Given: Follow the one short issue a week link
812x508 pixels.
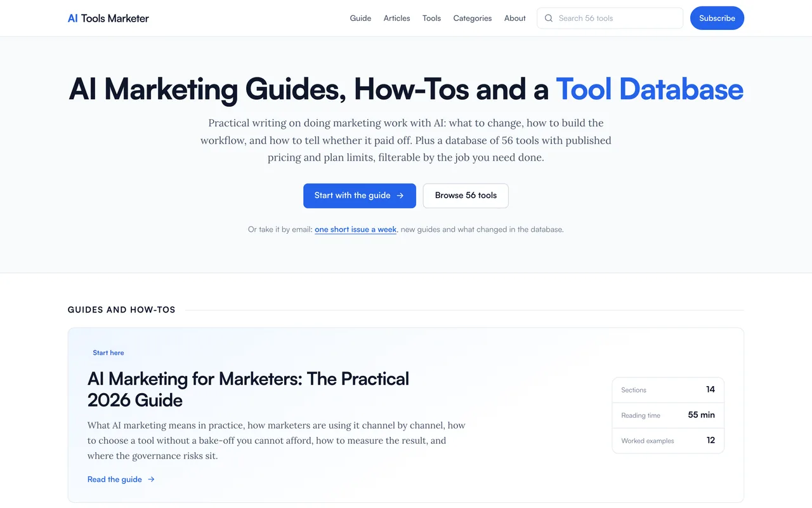Looking at the screenshot, I should tap(356, 229).
